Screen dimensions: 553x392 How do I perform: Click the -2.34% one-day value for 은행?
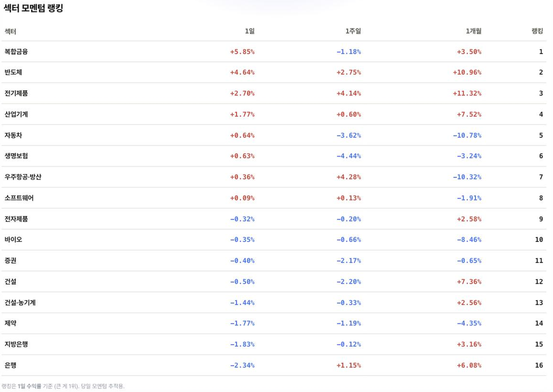pyautogui.click(x=242, y=365)
